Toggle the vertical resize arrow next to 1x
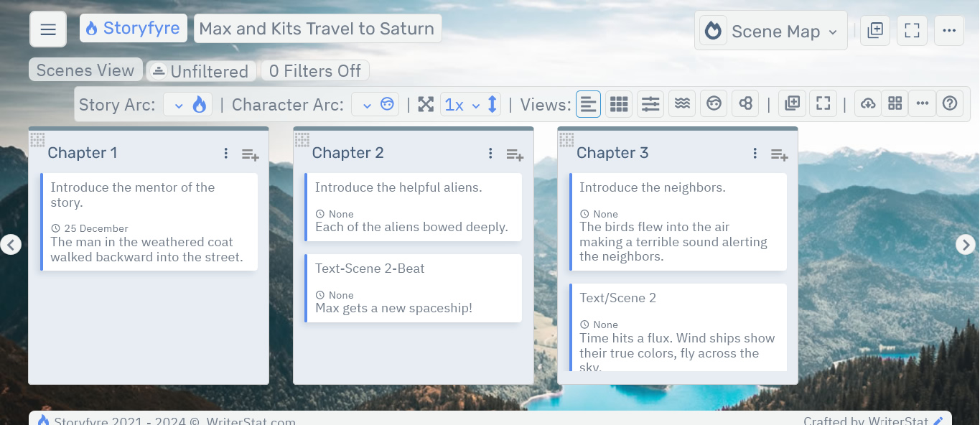Image resolution: width=980 pixels, height=425 pixels. pyautogui.click(x=492, y=103)
